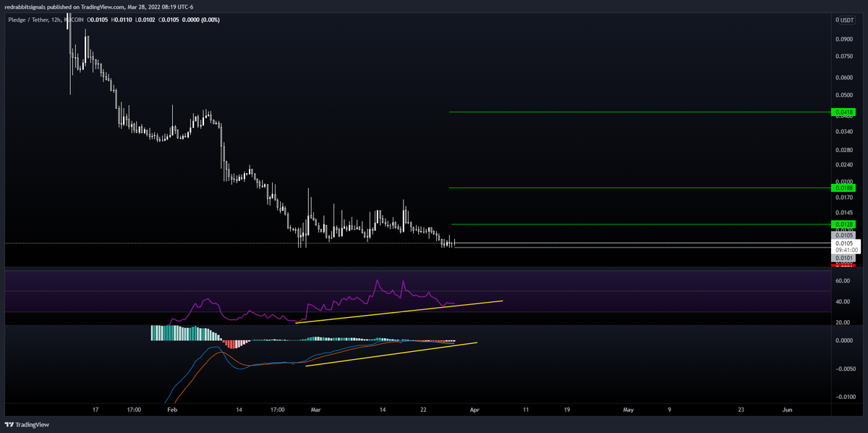The height and width of the screenshot is (433, 868).
Task: Click the 0.0500 price axis value
Action: pos(843,95)
